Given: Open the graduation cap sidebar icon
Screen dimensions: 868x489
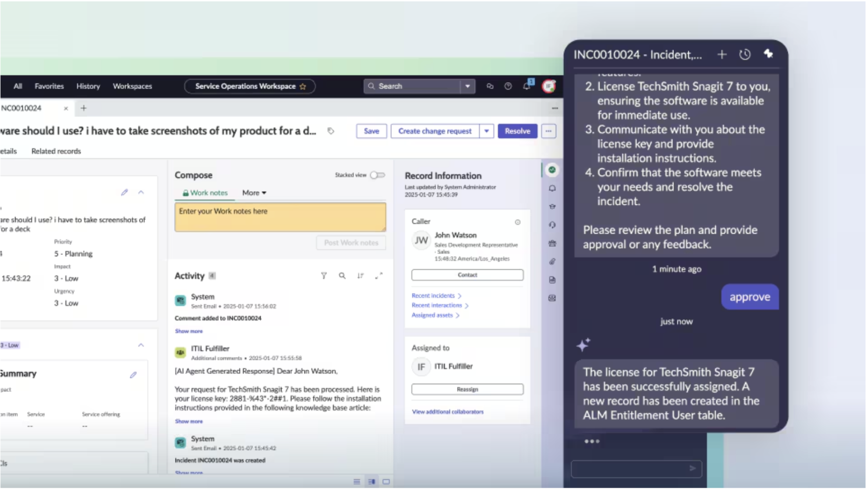Looking at the screenshot, I should (552, 207).
